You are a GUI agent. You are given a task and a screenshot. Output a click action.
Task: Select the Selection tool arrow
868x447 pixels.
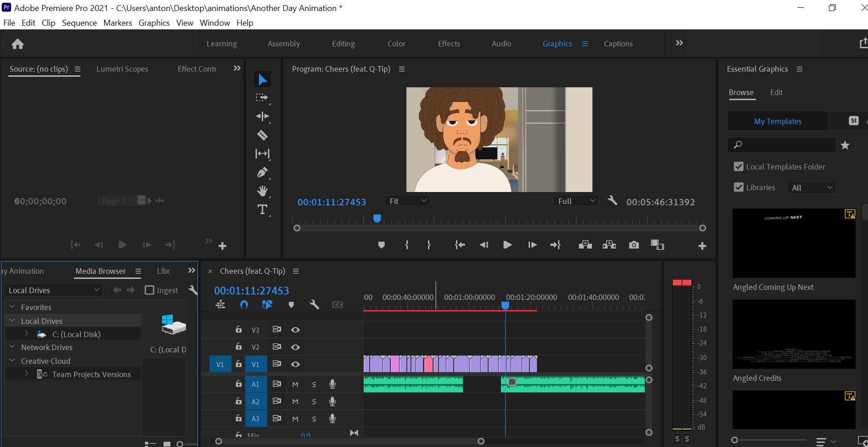click(x=262, y=79)
